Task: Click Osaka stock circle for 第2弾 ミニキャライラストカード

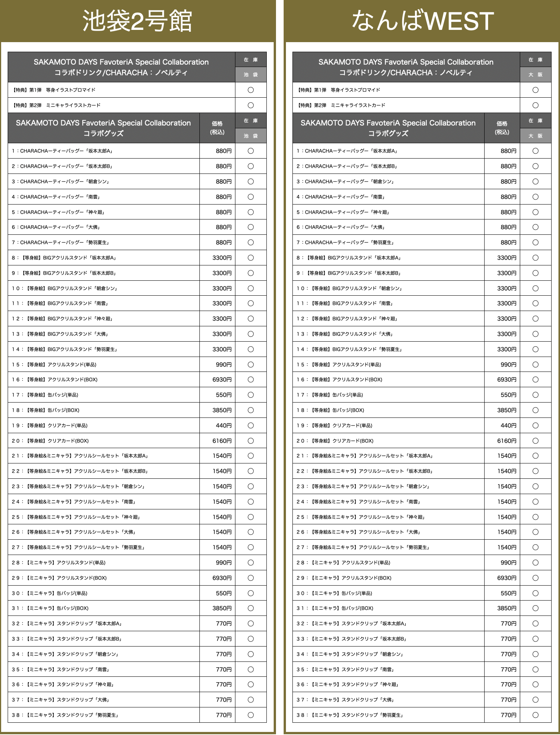Action: [536, 105]
